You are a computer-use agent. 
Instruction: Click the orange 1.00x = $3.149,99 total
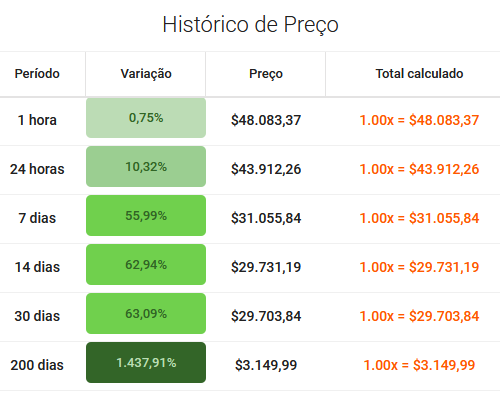point(419,365)
